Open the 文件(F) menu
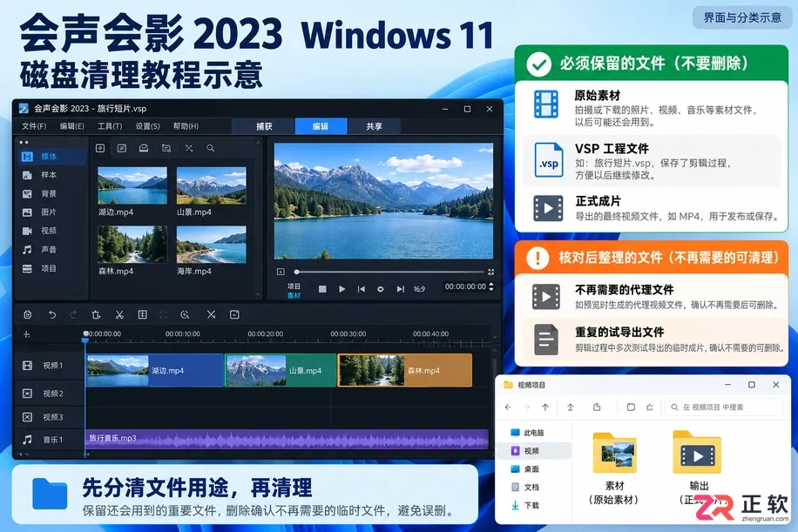The width and height of the screenshot is (798, 532). click(x=34, y=126)
